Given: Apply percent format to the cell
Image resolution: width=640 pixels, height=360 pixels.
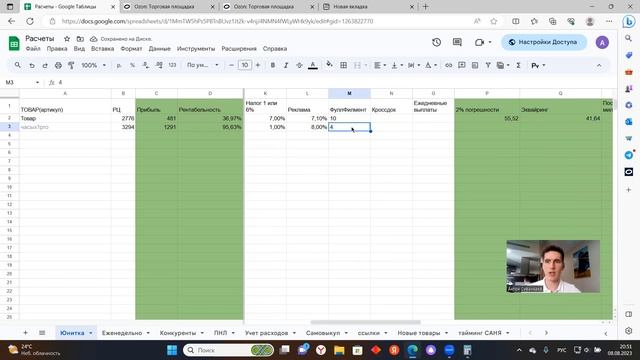Looking at the screenshot, I should [132, 65].
